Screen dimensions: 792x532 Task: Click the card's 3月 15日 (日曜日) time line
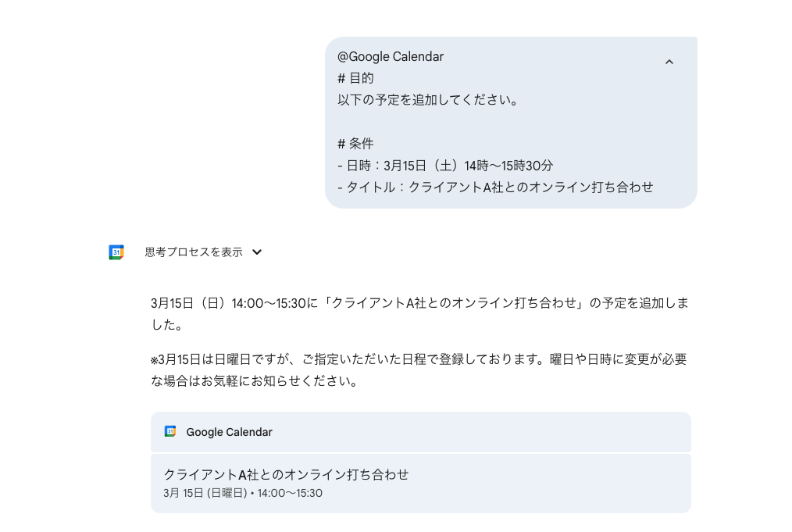243,493
